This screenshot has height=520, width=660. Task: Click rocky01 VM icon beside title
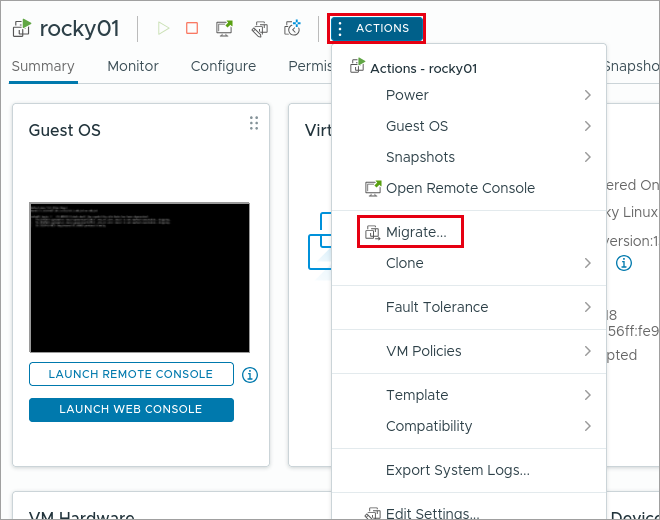[x=21, y=29]
